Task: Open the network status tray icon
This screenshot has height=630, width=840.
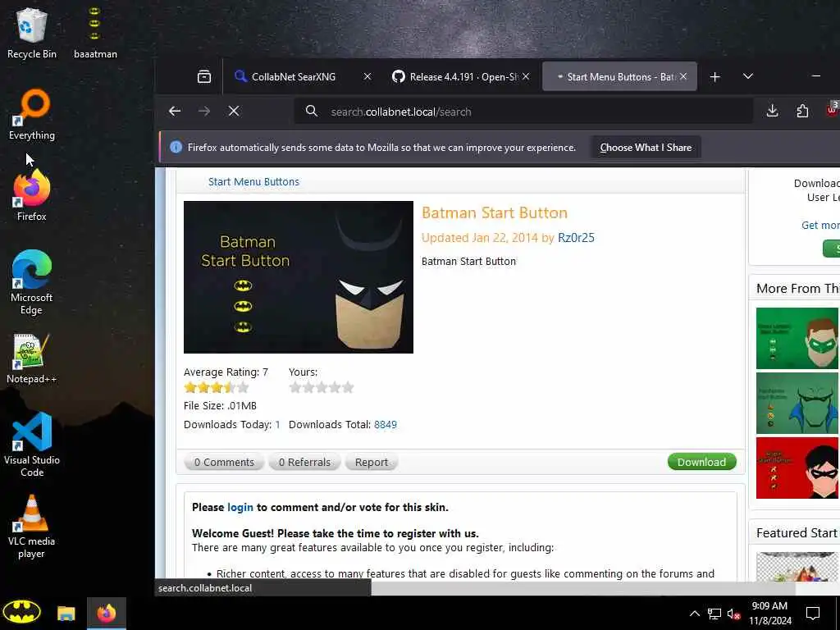Action: [714, 614]
